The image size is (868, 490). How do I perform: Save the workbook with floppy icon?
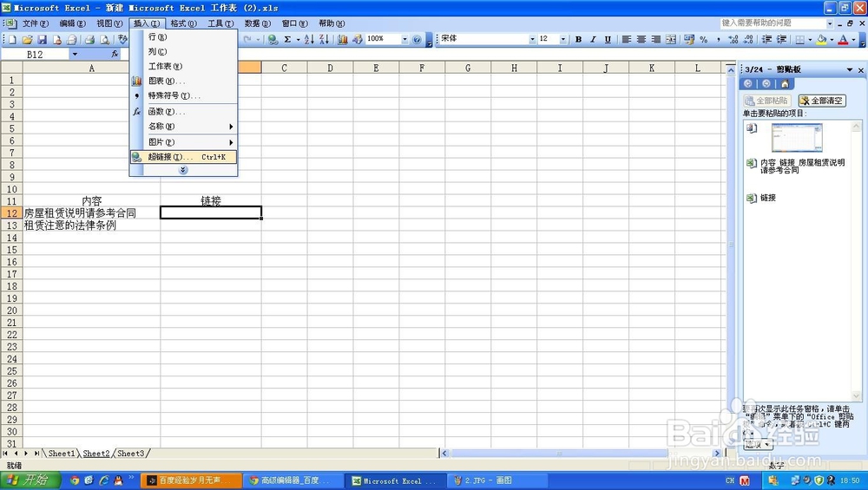tap(42, 39)
